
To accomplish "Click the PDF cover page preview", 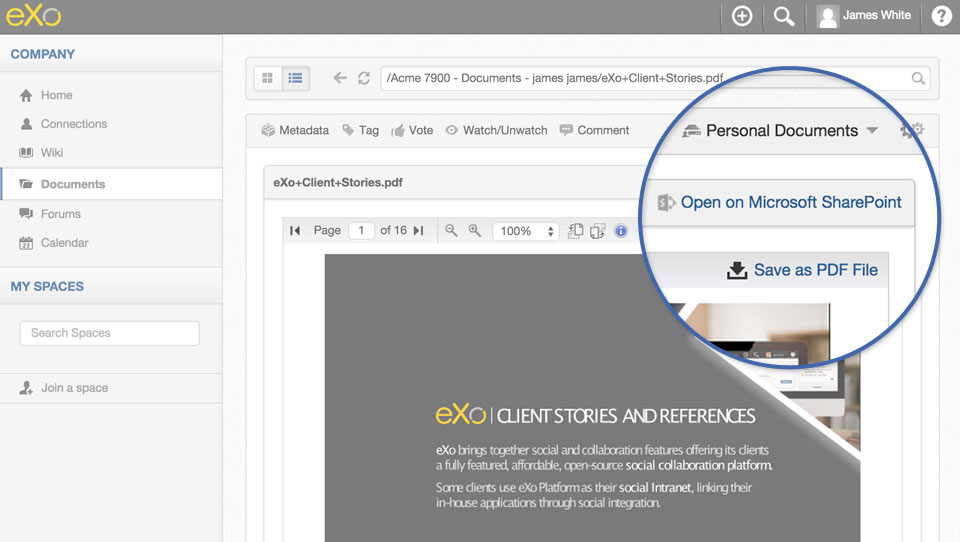I will point(592,398).
